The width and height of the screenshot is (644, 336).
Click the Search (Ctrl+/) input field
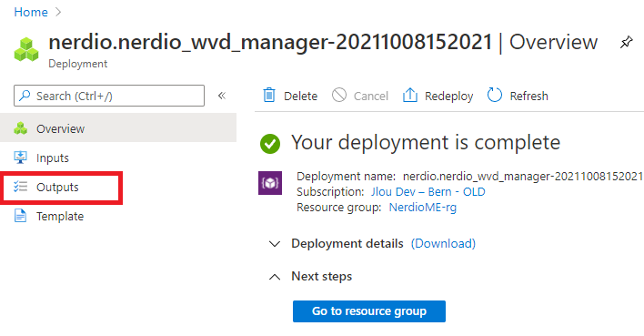click(109, 96)
